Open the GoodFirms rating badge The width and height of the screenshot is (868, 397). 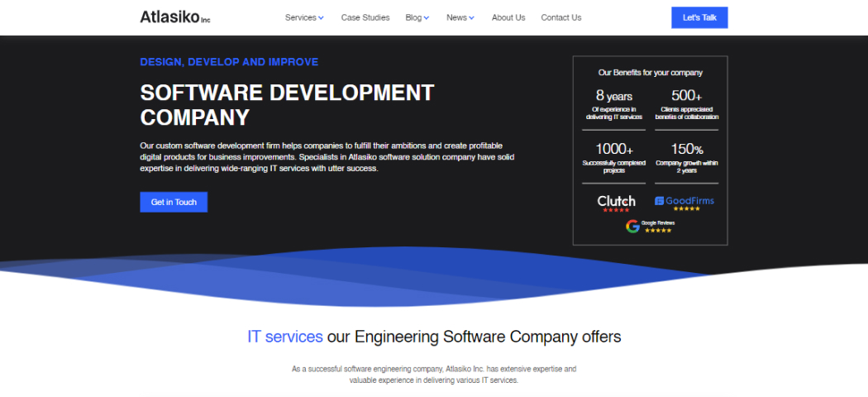point(684,203)
